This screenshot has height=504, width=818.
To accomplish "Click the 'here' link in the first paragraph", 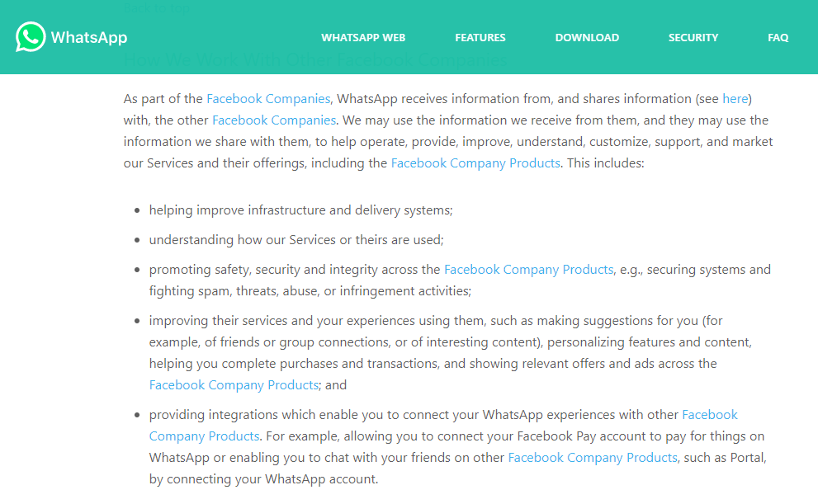I will (x=735, y=98).
